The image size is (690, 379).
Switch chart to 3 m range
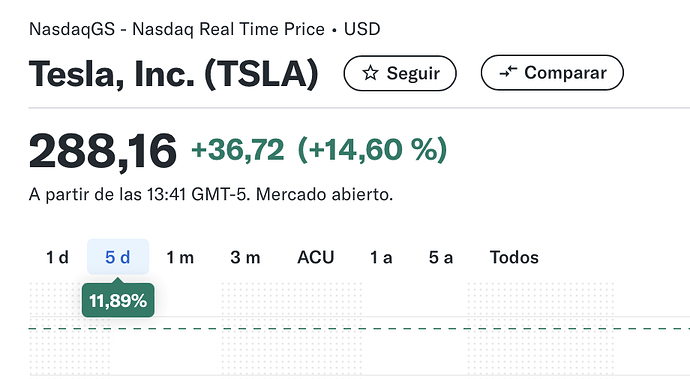[x=245, y=257]
